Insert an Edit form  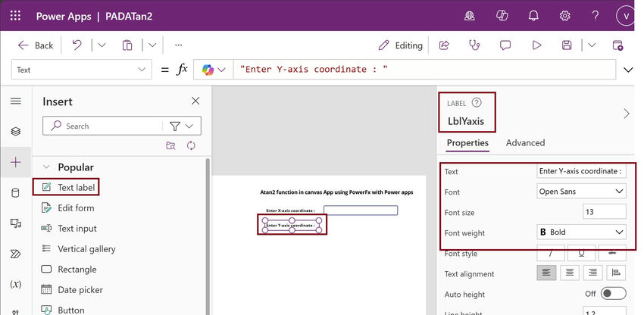[x=67, y=207]
